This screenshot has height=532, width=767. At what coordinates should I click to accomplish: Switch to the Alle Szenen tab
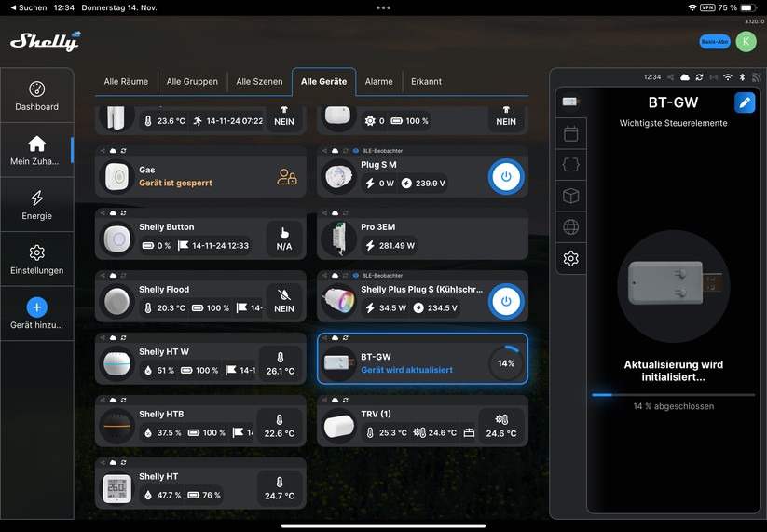click(x=259, y=82)
